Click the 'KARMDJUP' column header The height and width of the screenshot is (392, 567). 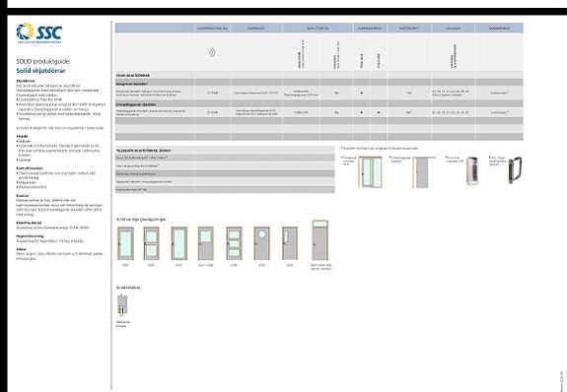(256, 28)
